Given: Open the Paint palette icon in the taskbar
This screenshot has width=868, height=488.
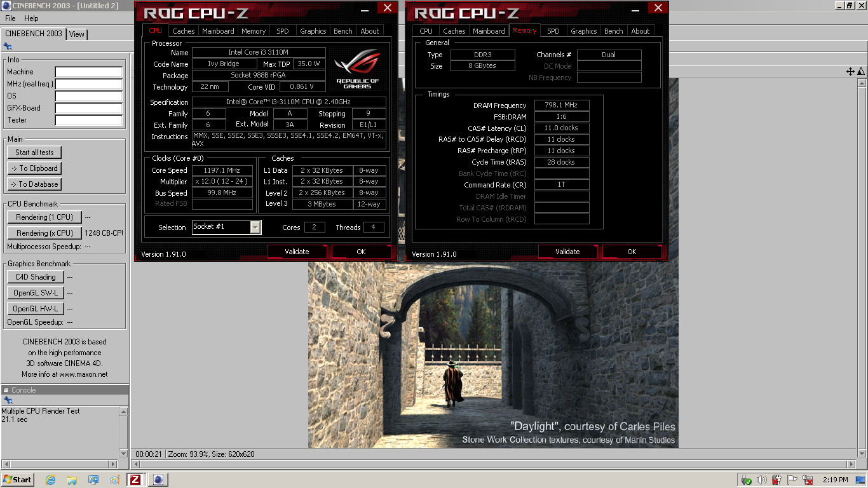Looking at the screenshot, I should click(114, 480).
